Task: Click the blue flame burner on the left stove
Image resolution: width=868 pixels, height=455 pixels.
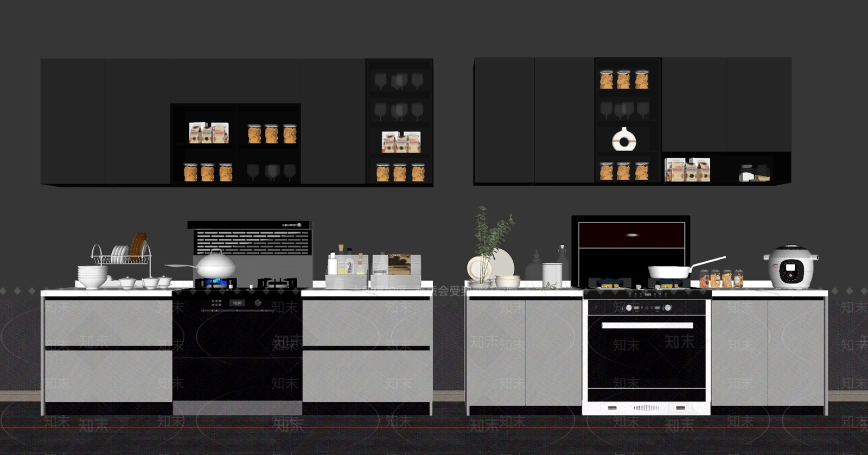Action: coord(215,282)
